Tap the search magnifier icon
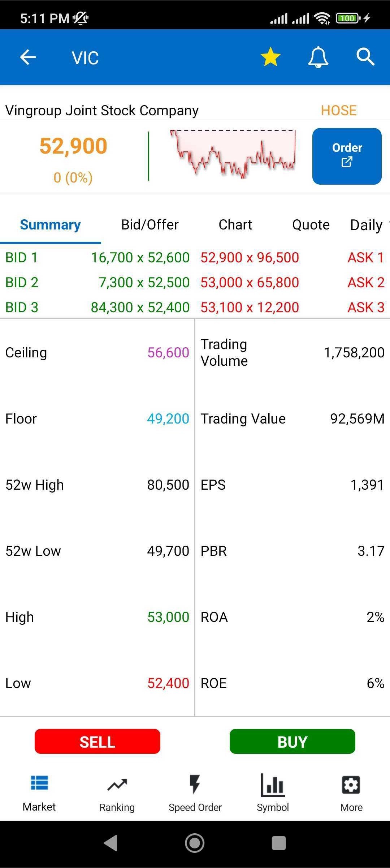 (365, 57)
